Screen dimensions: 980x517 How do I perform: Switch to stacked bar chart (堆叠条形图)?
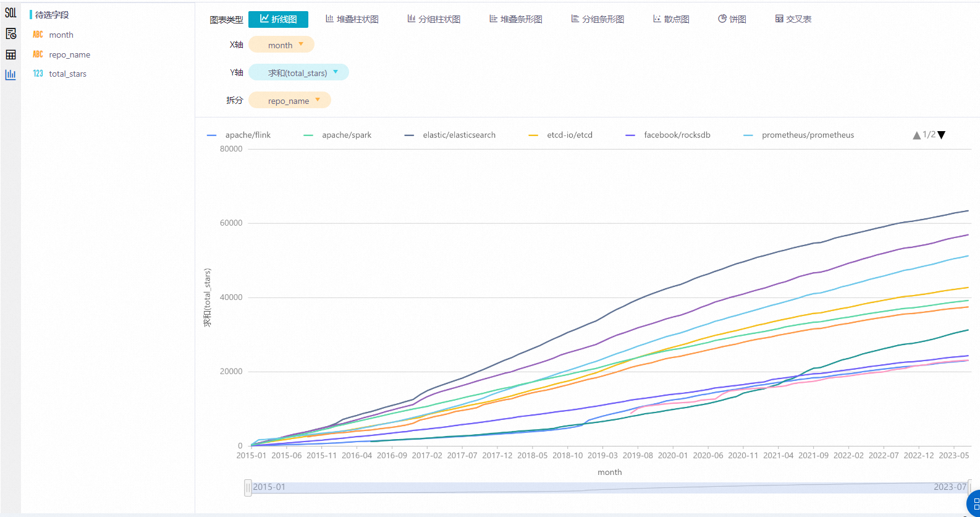[516, 19]
